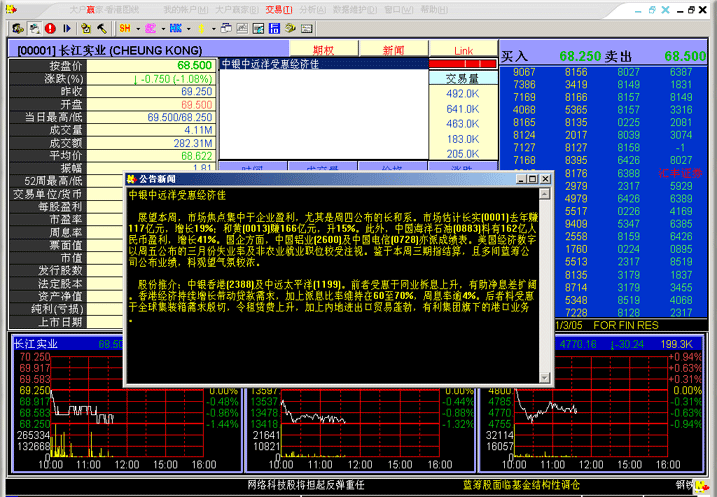Image resolution: width=717 pixels, height=497 pixels.
Task: Maximize the 公告新闻 window
Action: [x=532, y=179]
